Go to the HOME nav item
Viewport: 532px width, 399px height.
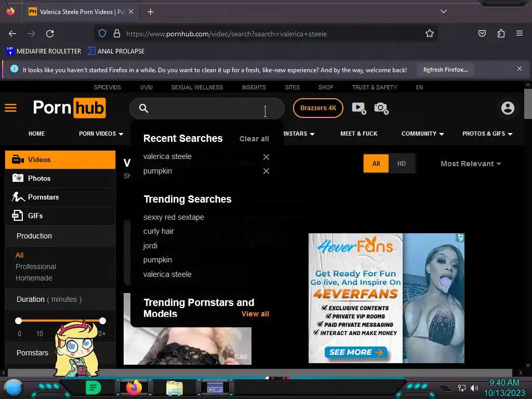(x=37, y=134)
